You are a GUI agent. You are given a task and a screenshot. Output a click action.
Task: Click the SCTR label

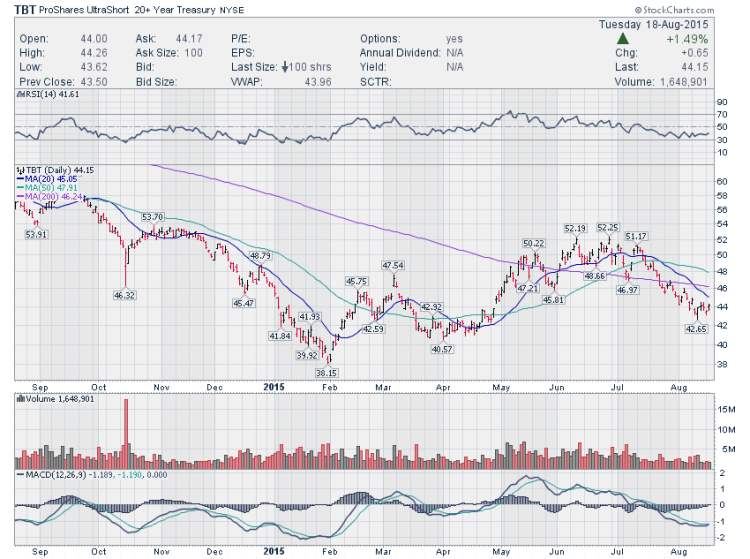(375, 82)
